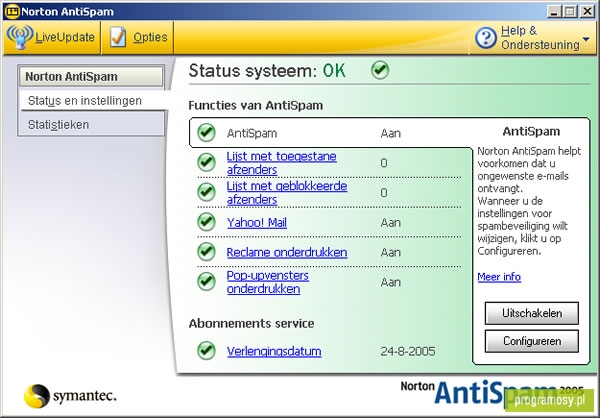This screenshot has width=600, height=418.
Task: Expand the Help & Ondersteuning dropdown arrow
Action: pos(586,39)
